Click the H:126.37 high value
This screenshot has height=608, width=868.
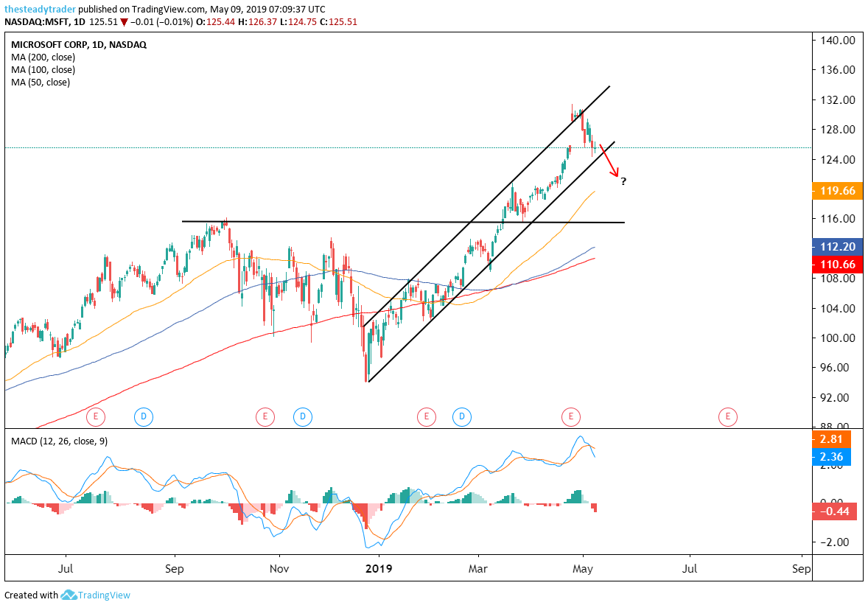(x=257, y=22)
